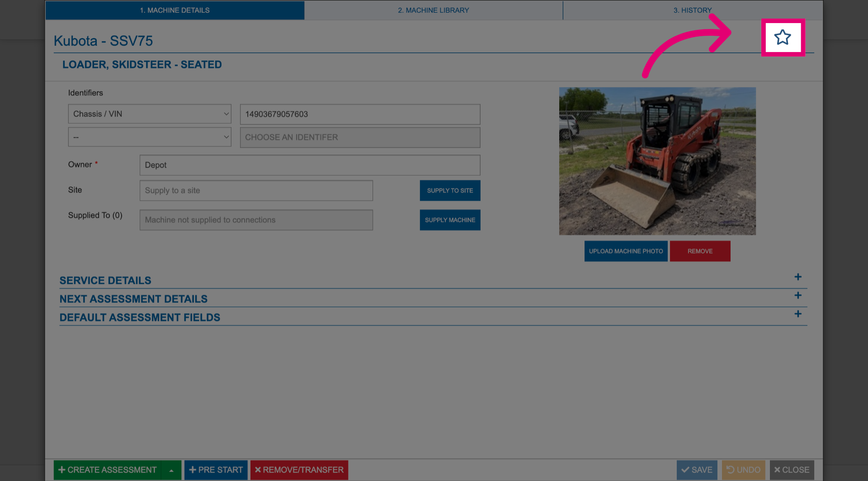Open the Chassis / VIN identifier dropdown
868x481 pixels.
pos(150,114)
